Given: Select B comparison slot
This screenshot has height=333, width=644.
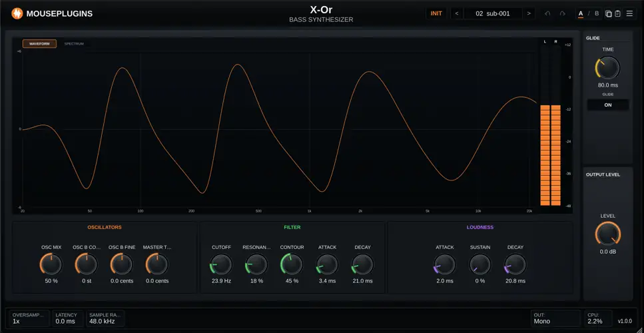Looking at the screenshot, I should [x=597, y=13].
